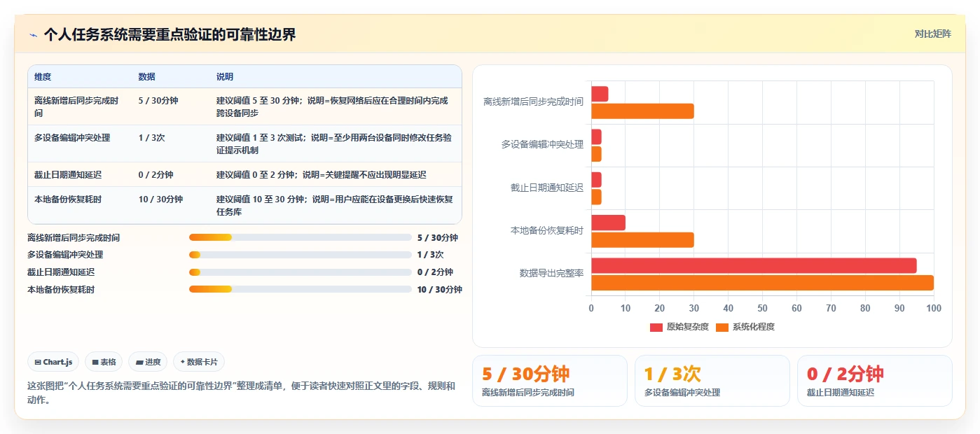Click the orange bar for 数据导出完整率
The height and width of the screenshot is (434, 980).
[762, 283]
